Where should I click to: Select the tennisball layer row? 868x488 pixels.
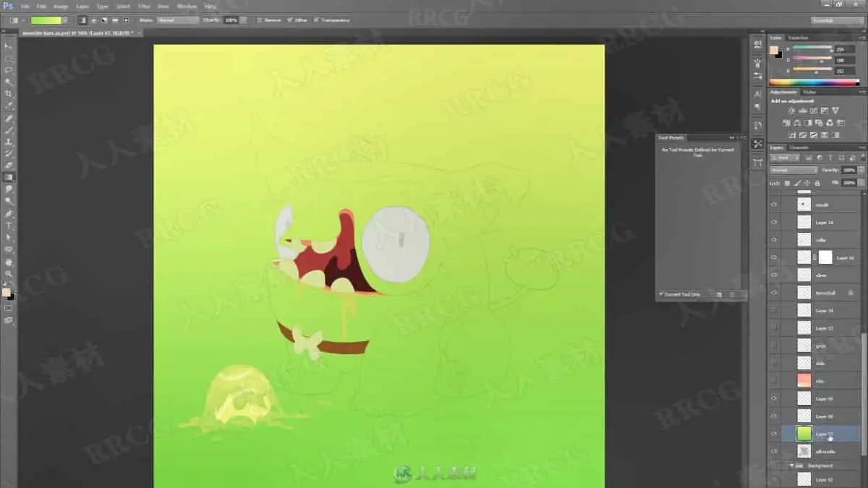tap(815, 293)
